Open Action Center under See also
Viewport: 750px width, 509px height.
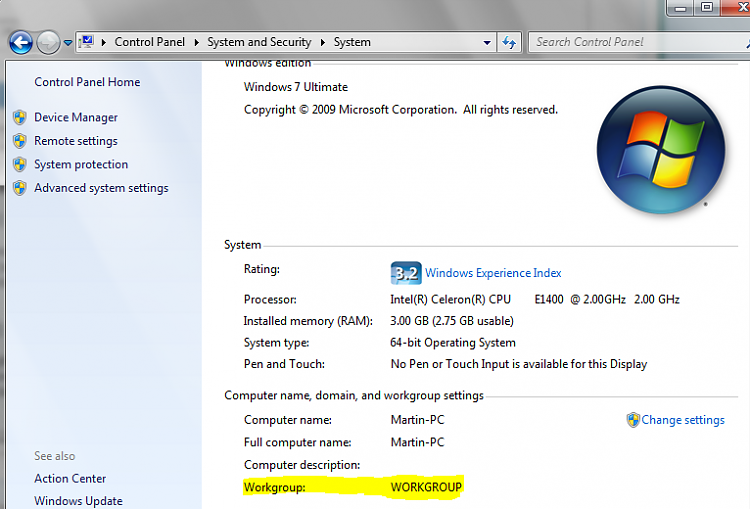pos(70,478)
